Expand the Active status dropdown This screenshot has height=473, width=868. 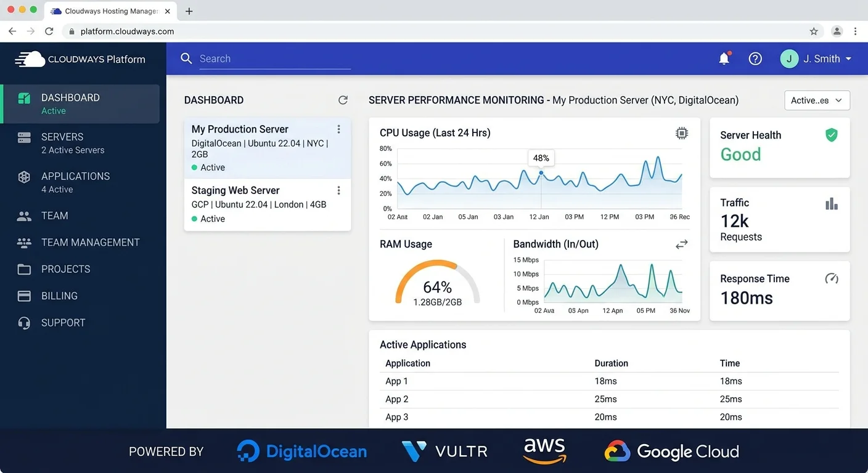(x=817, y=100)
